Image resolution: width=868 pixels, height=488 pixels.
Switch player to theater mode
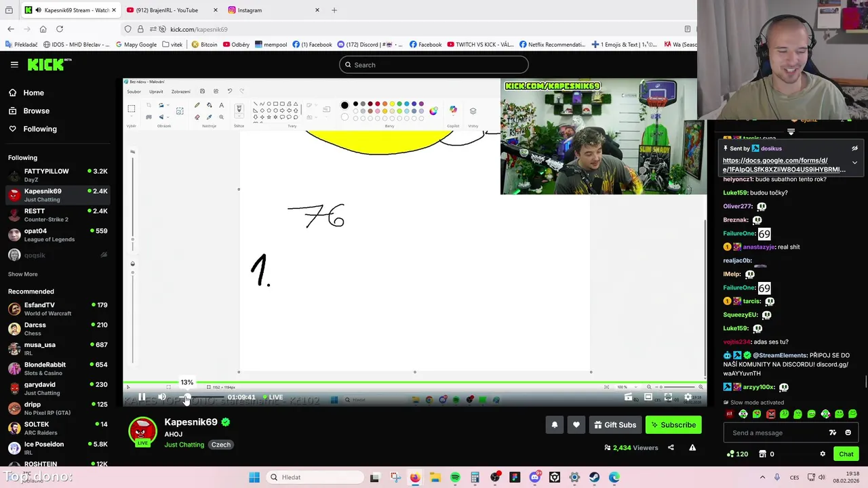point(648,397)
